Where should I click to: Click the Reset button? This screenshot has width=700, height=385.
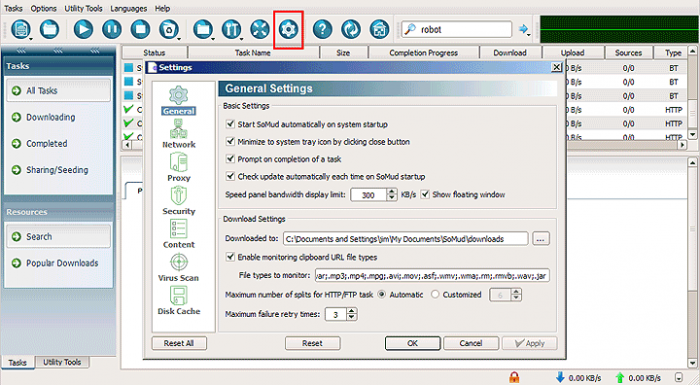[x=312, y=343]
